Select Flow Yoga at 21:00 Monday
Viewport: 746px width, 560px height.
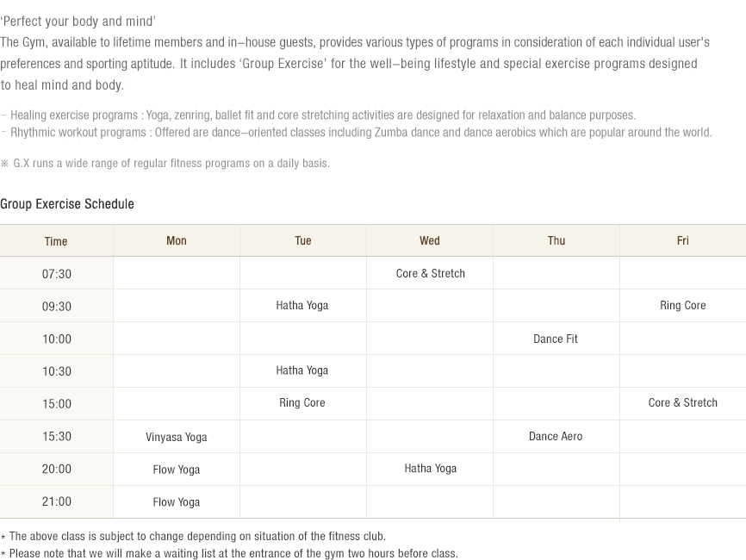tap(177, 502)
